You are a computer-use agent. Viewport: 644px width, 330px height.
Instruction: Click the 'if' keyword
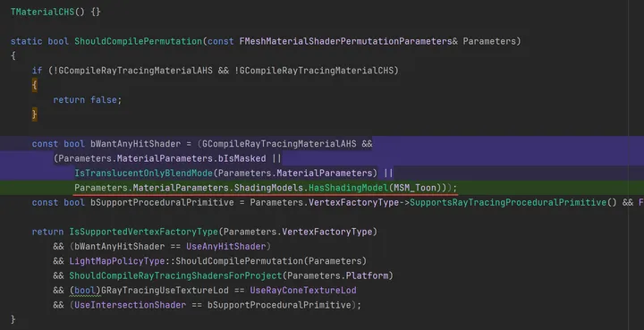pos(37,71)
